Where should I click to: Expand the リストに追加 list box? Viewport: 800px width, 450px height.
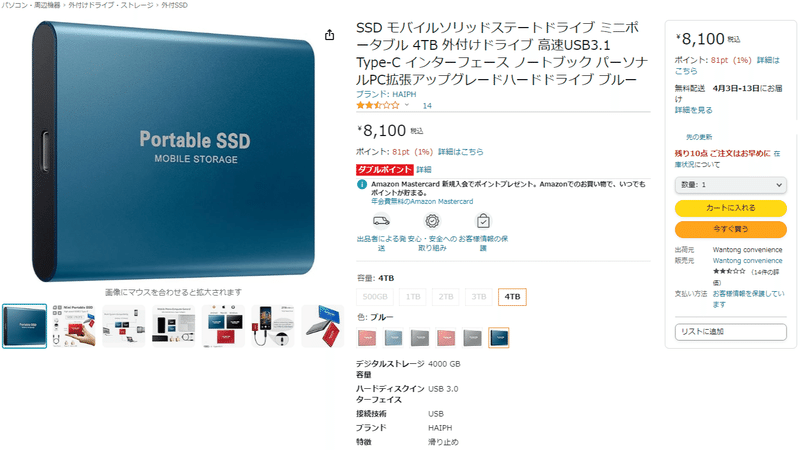[x=730, y=332]
